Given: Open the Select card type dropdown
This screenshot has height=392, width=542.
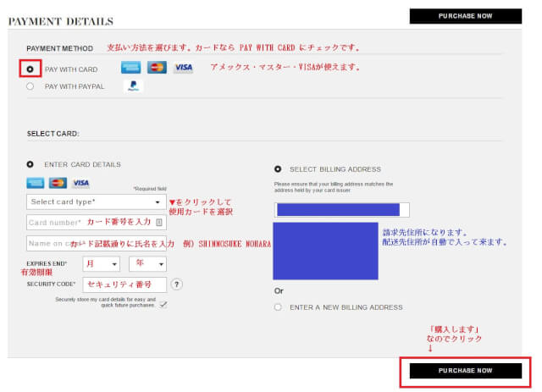Looking at the screenshot, I should [96, 202].
